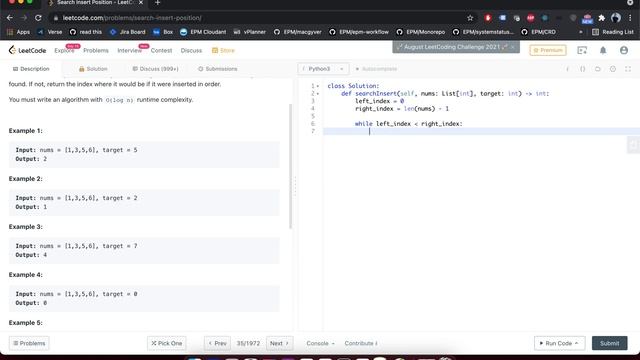
Task: Click the LeetCode logo
Action: (27, 50)
